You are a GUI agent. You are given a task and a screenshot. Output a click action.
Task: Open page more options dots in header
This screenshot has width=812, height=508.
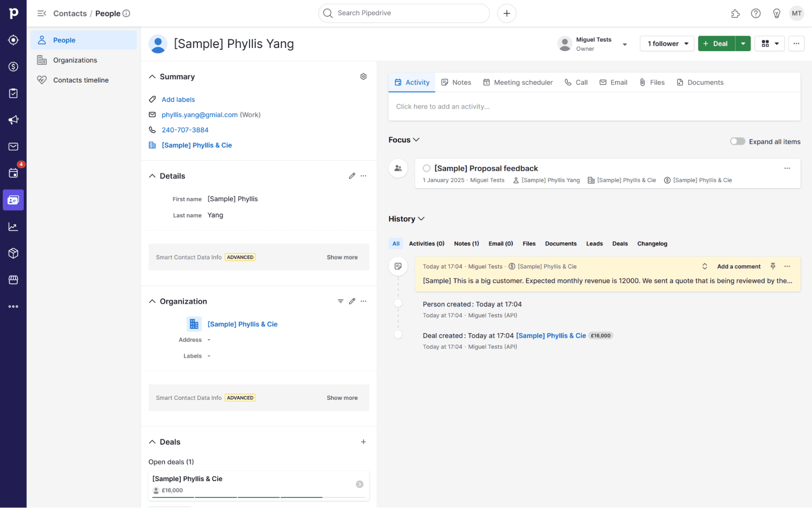click(x=796, y=43)
